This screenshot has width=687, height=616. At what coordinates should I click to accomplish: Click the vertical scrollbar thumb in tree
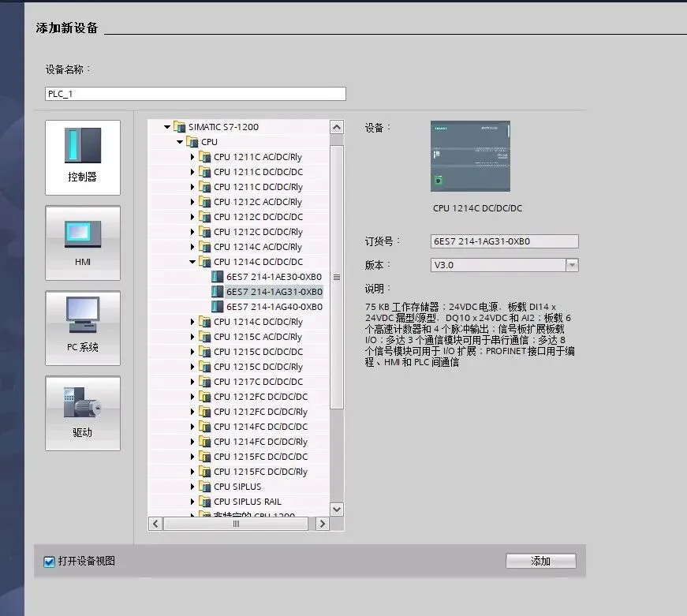337,277
